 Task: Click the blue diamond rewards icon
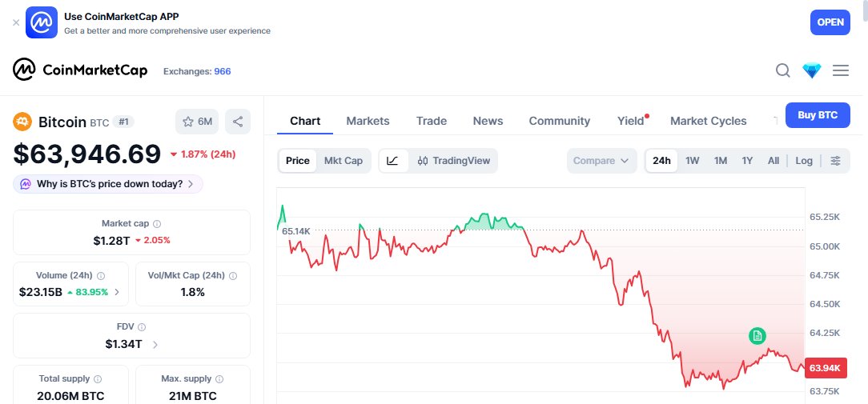tap(811, 71)
